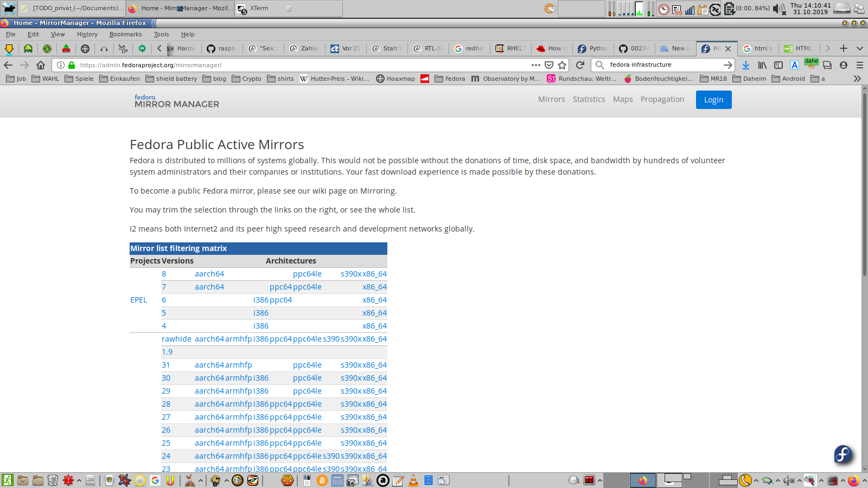The width and height of the screenshot is (868, 488).
Task: Open page actions three-dot menu
Action: click(536, 65)
